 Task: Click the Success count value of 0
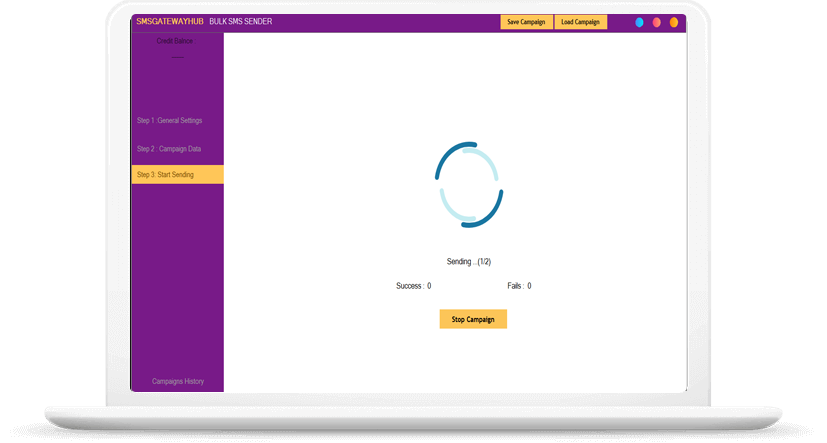click(429, 286)
